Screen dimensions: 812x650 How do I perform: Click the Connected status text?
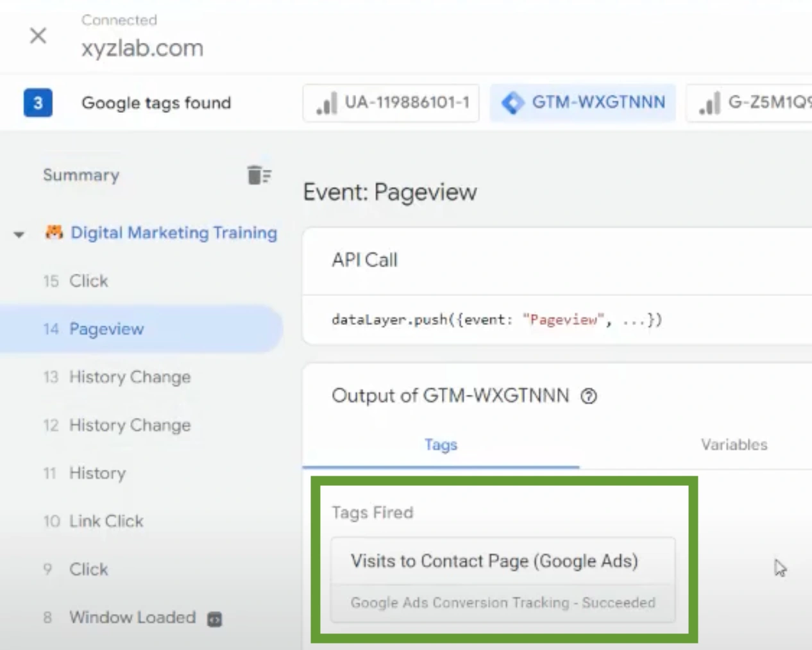119,20
